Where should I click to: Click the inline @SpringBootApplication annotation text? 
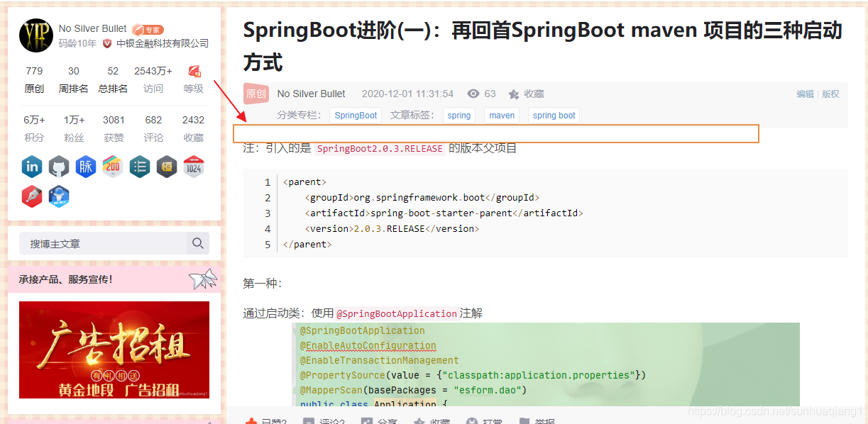397,313
